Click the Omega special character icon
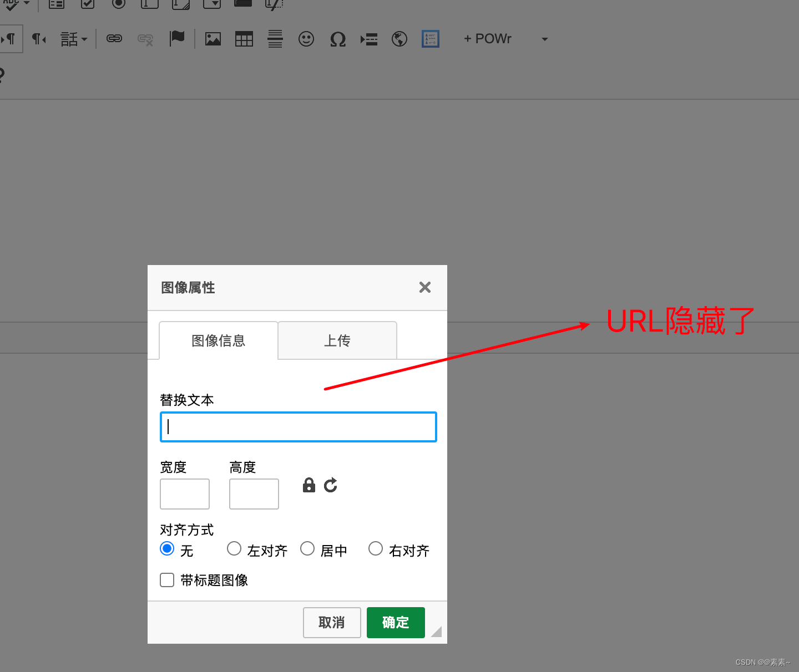799x672 pixels. (x=338, y=39)
